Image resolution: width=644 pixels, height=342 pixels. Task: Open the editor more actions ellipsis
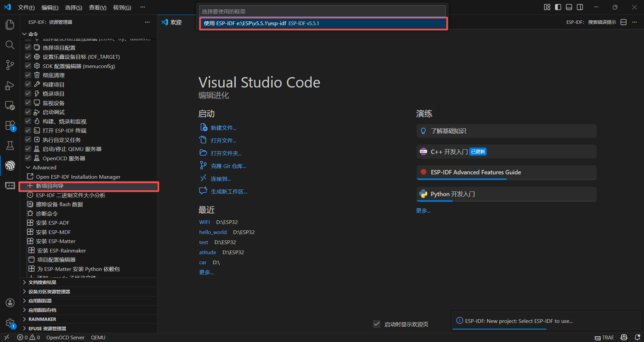pyautogui.click(x=634, y=22)
